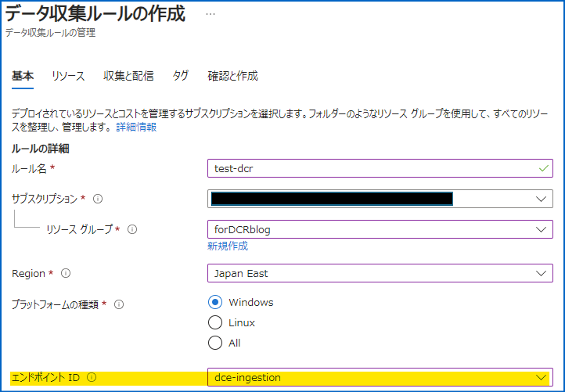Click the info icon next to プラットフォームの種類
The height and width of the screenshot is (392, 565).
tap(119, 305)
